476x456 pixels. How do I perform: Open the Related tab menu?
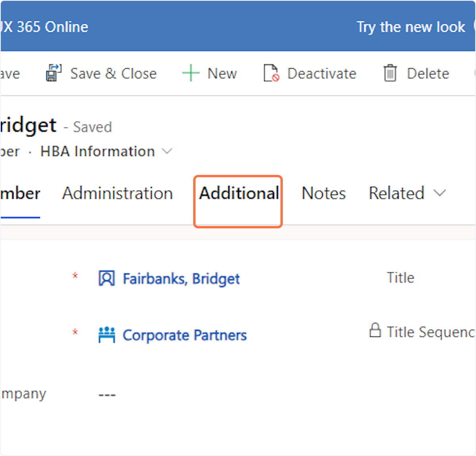pyautogui.click(x=397, y=194)
